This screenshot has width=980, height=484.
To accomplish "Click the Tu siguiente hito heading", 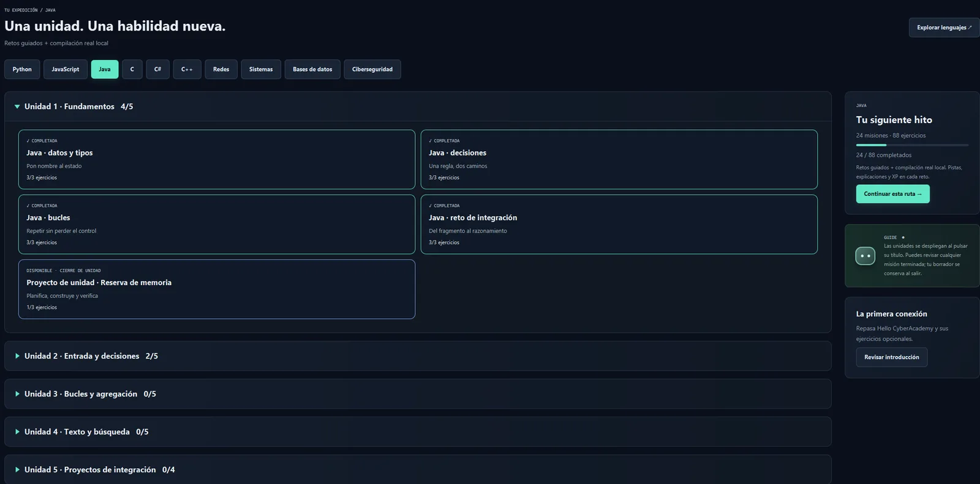I will [894, 120].
